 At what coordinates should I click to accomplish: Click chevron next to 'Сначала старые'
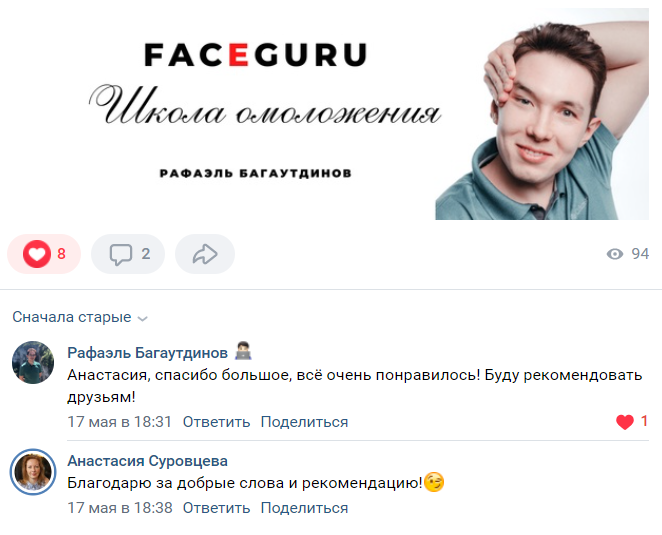[143, 319]
